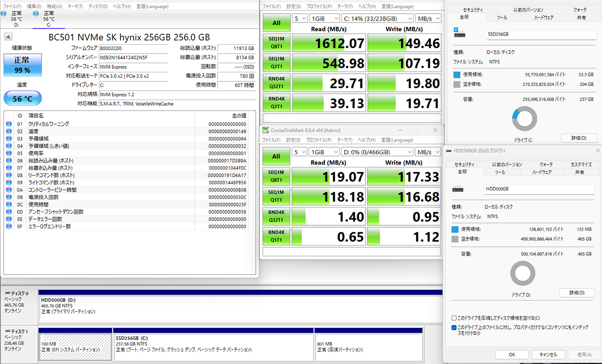Run all tests with All button for C: drive
Viewport: 602px width, 364px height.
[276, 23]
